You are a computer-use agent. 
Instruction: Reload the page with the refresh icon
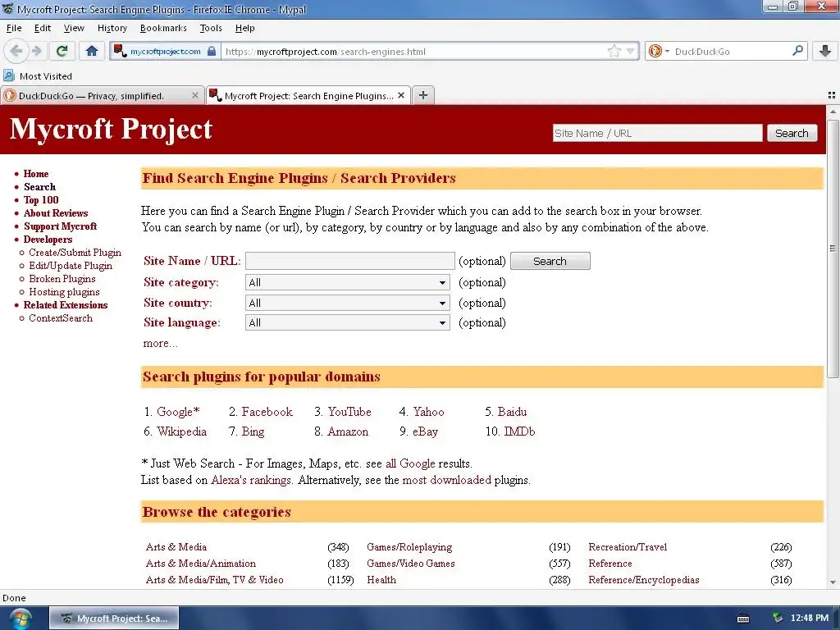point(62,52)
